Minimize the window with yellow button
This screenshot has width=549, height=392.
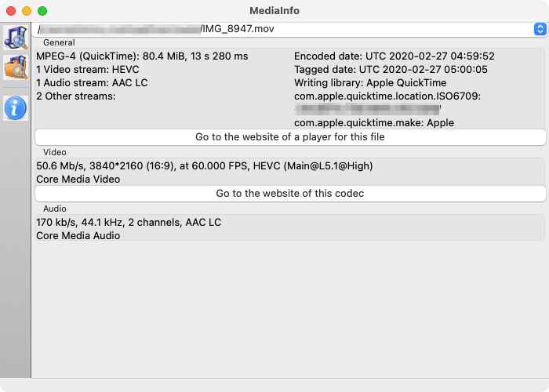point(27,11)
